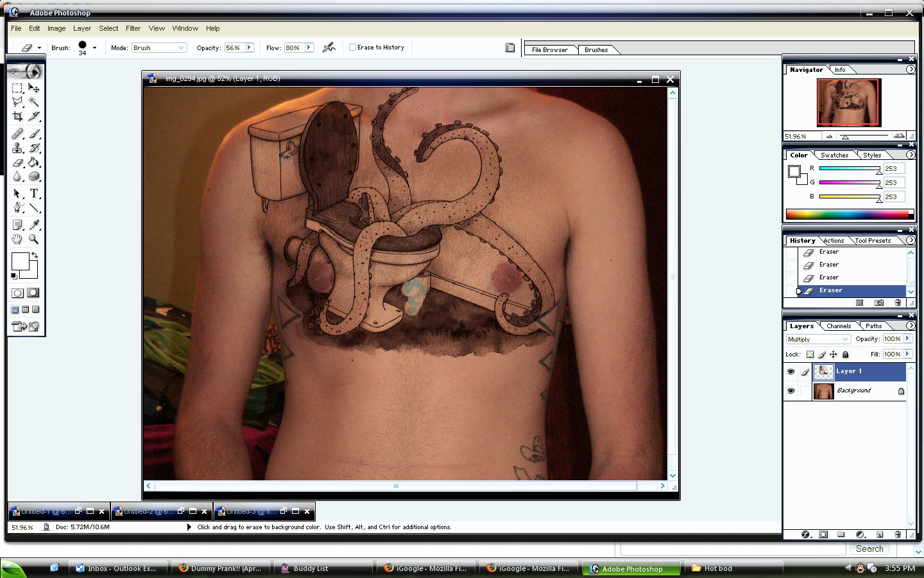Screen dimensions: 924x578
Task: Open the layer Fill arrow
Action: (x=907, y=354)
